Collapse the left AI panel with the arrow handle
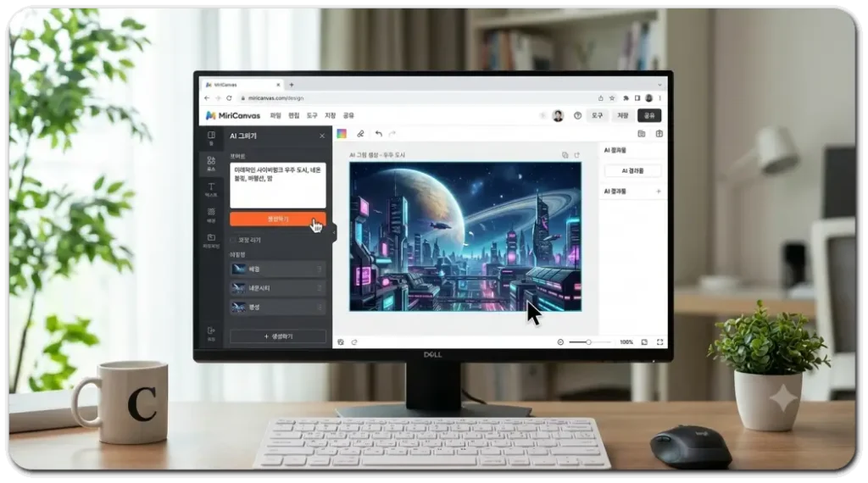 coord(334,232)
